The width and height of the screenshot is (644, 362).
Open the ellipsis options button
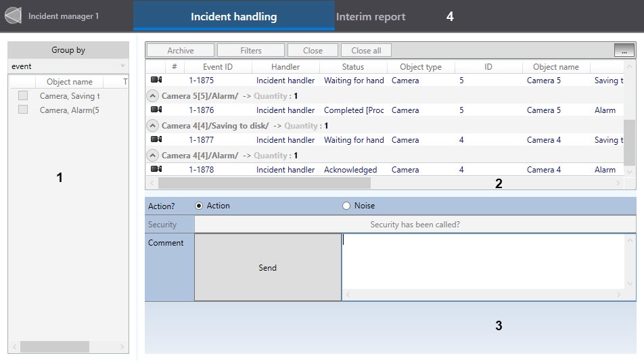[x=624, y=51]
